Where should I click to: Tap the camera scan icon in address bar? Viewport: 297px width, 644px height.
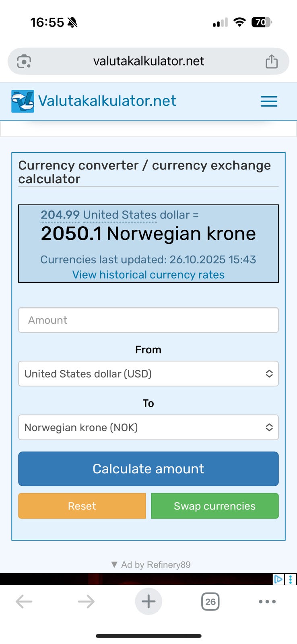[x=24, y=61]
